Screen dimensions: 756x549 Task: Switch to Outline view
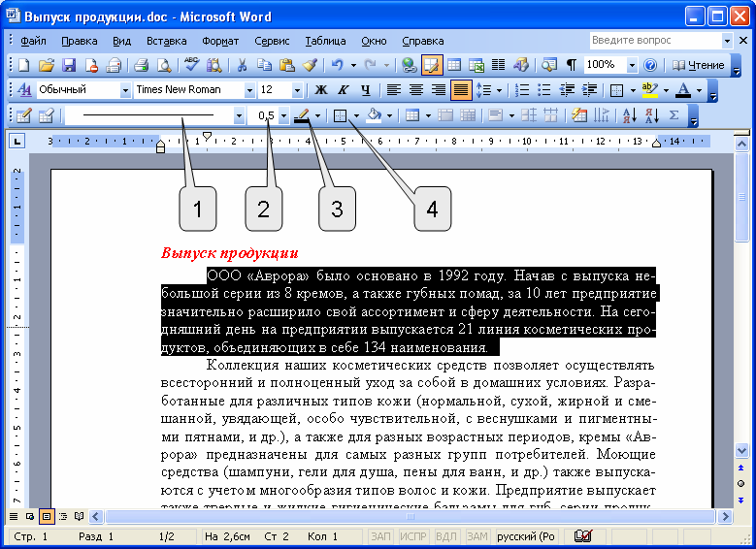pyautogui.click(x=63, y=516)
